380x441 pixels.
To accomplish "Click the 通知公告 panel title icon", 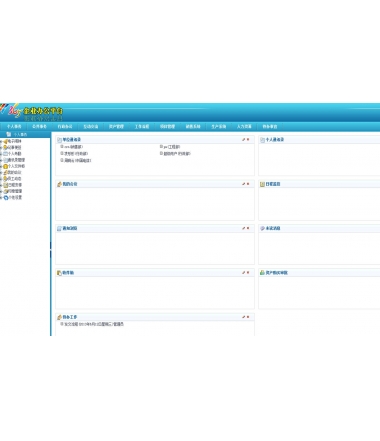I will point(59,228).
